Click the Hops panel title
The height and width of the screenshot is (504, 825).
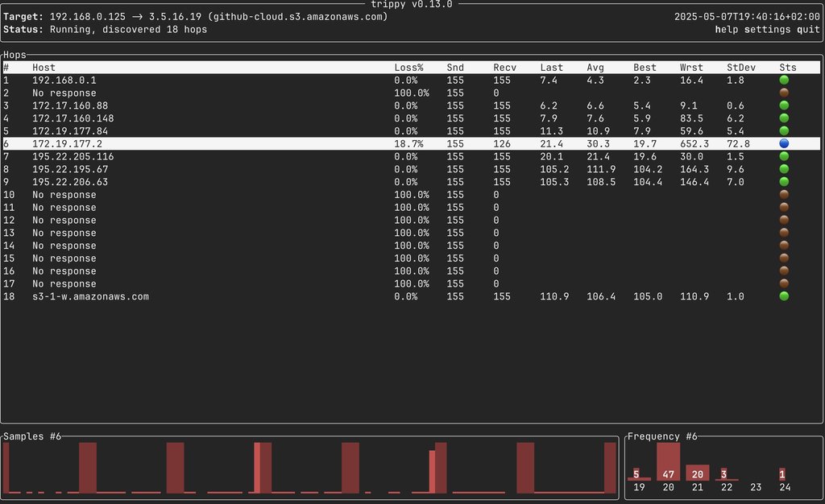(x=15, y=55)
